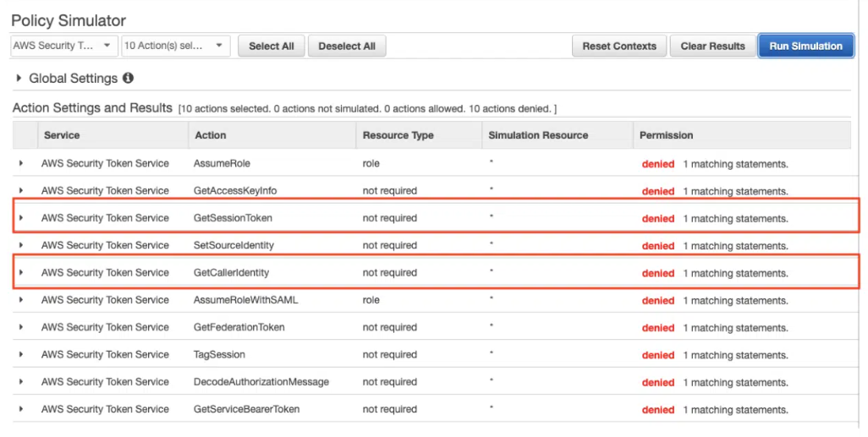This screenshot has width=868, height=437.
Task: Click the Deselect All button
Action: click(x=347, y=46)
